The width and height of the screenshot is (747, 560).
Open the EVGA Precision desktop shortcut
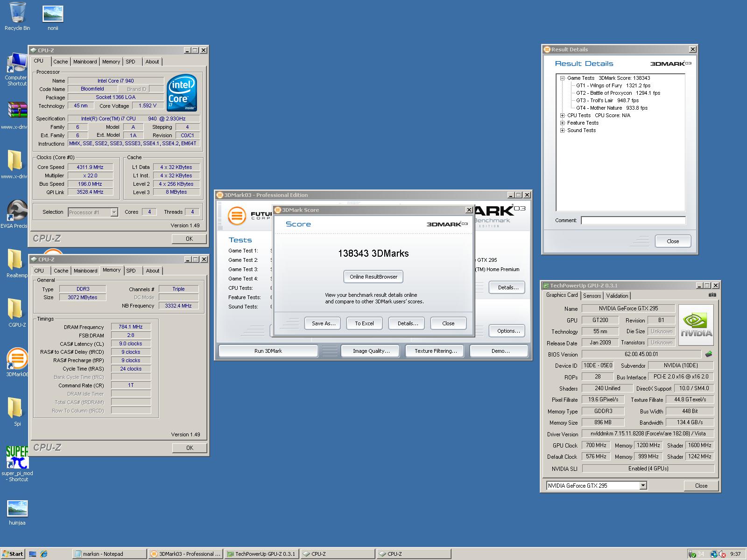coord(17,214)
